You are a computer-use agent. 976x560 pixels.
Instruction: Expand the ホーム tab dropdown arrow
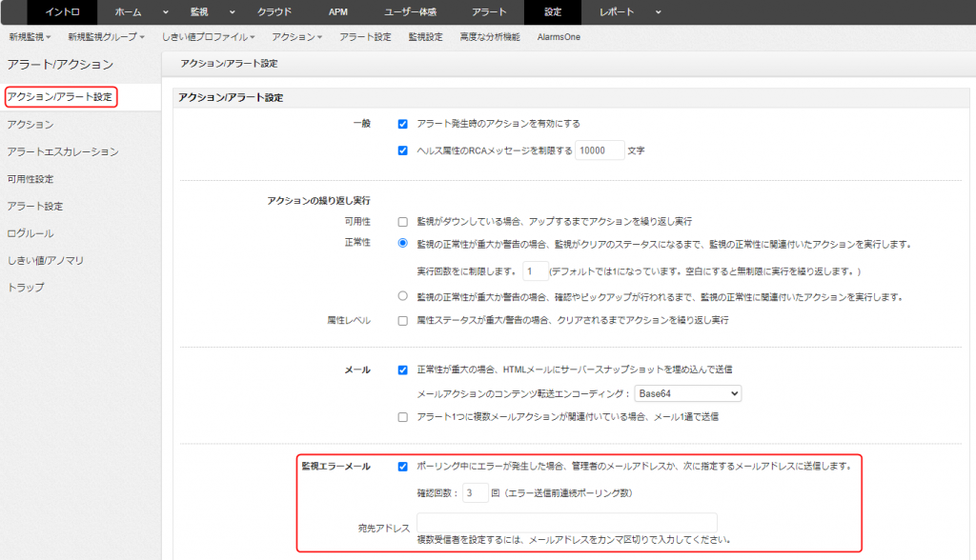tap(166, 11)
